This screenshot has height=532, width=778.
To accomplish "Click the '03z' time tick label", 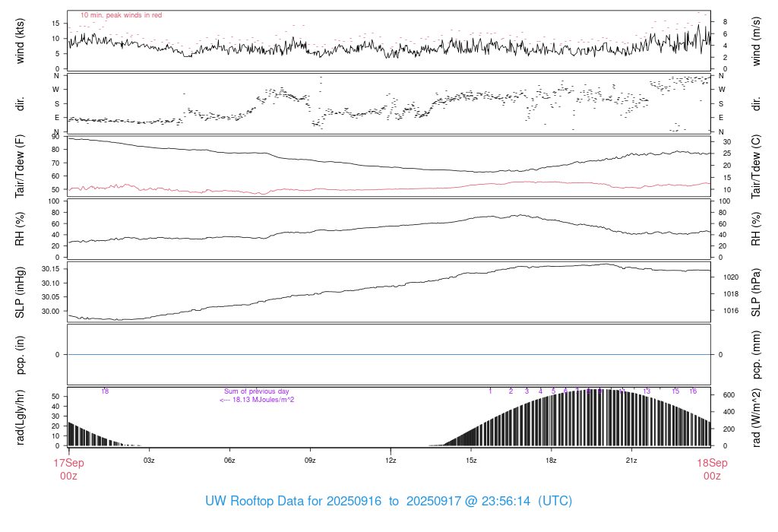I will (x=149, y=460).
